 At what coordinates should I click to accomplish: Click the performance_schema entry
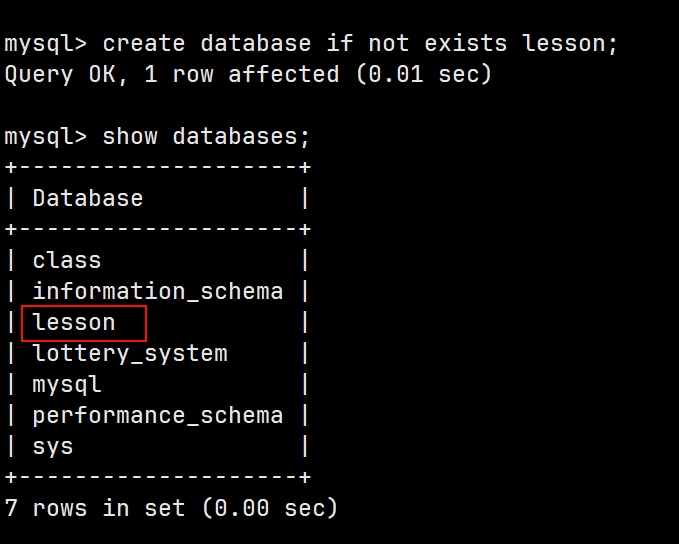(x=158, y=416)
